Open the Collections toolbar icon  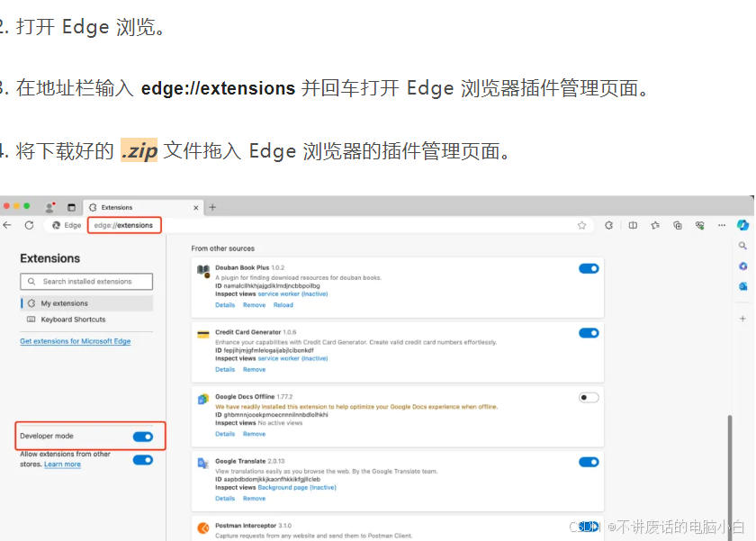678,225
